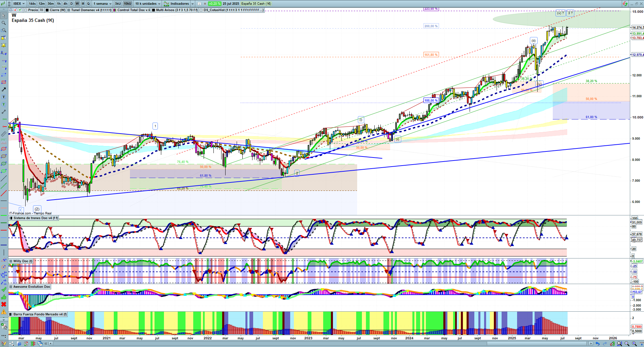Select the rectangle drawing tool

tap(4, 82)
